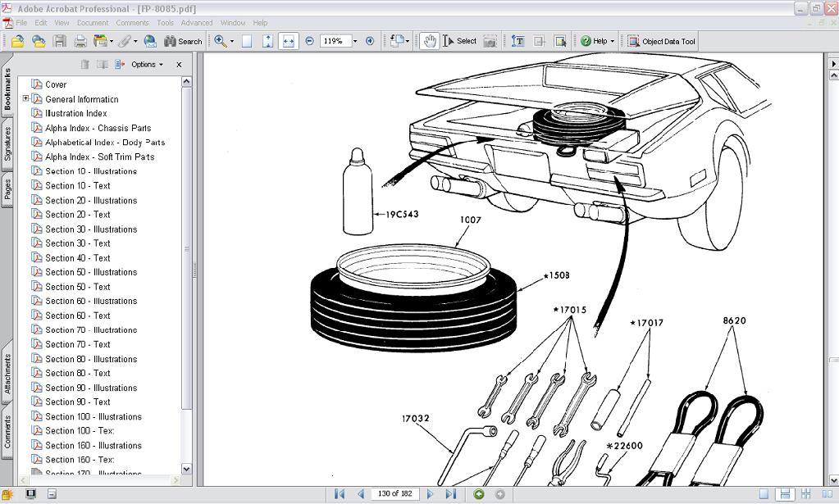Open the Advanced menu
This screenshot has height=504, width=839.
coord(196,23)
